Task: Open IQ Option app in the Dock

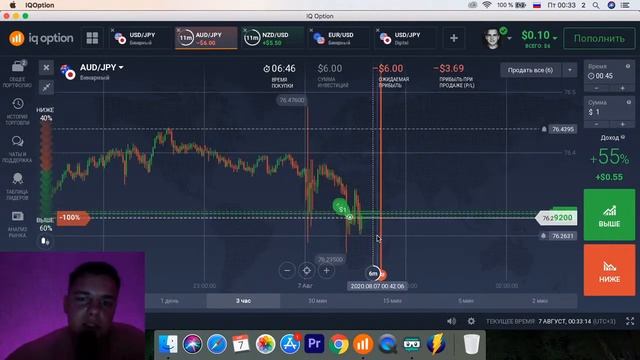Action: click(363, 344)
